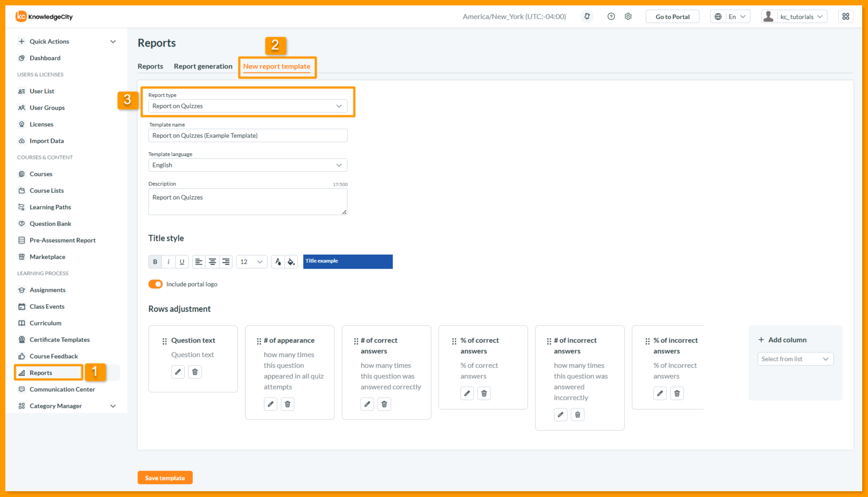This screenshot has height=497, width=868.
Task: Edit the # of incorrect answers column
Action: pyautogui.click(x=560, y=415)
